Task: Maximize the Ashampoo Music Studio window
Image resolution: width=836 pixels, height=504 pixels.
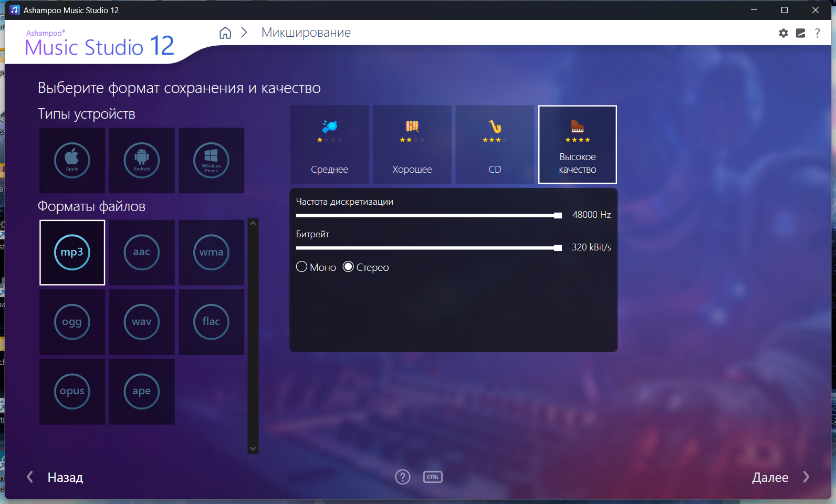Action: (785, 10)
